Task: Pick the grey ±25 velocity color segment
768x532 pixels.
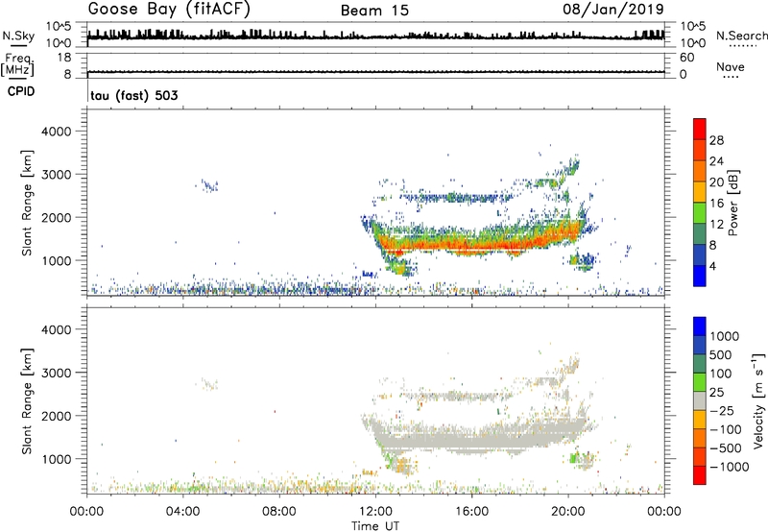Action: [x=700, y=400]
